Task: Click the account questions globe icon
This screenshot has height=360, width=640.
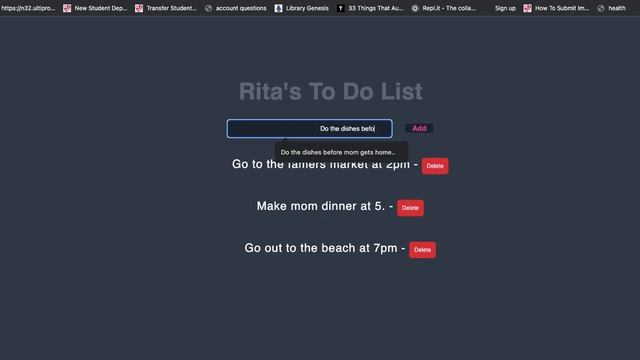Action: click(209, 8)
